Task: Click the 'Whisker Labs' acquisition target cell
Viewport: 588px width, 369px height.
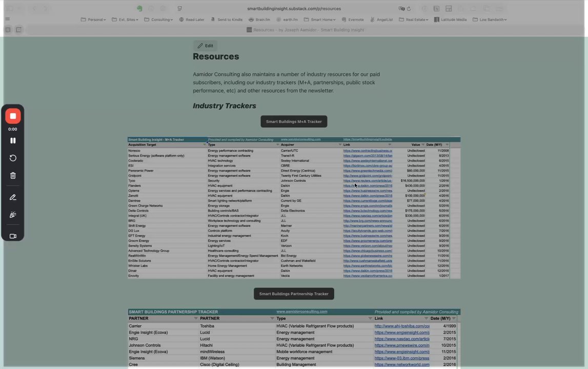Action: 138,266
